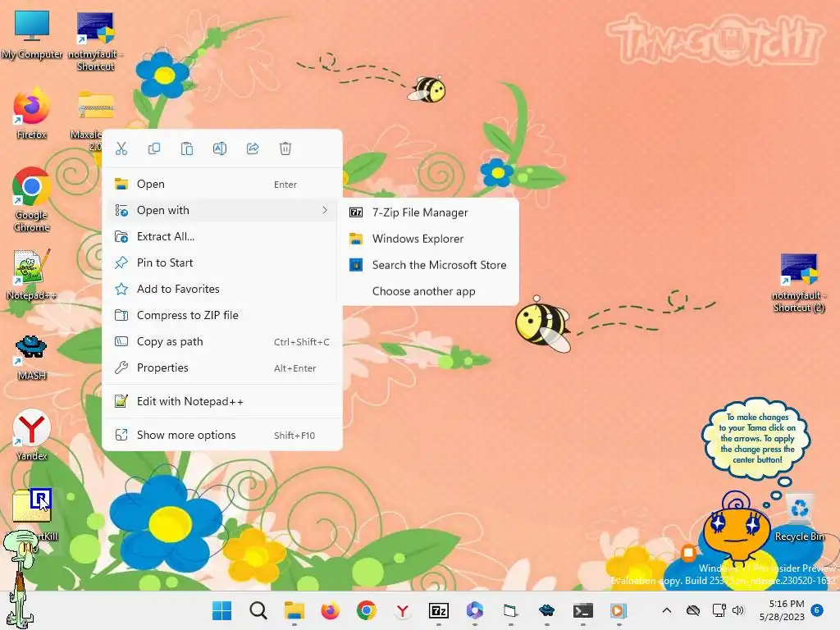Image resolution: width=840 pixels, height=630 pixels.
Task: Choose Copy as path
Action: click(221, 341)
